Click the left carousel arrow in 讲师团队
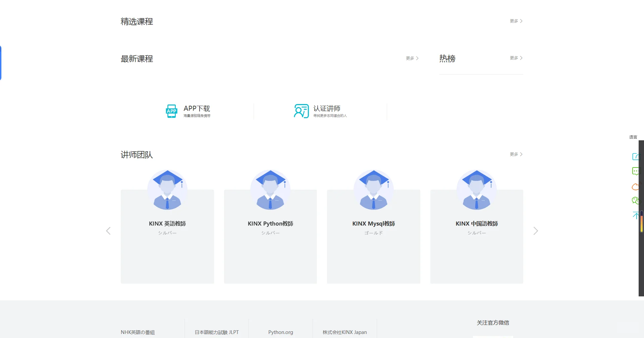Image resolution: width=644 pixels, height=338 pixels. pyautogui.click(x=108, y=231)
